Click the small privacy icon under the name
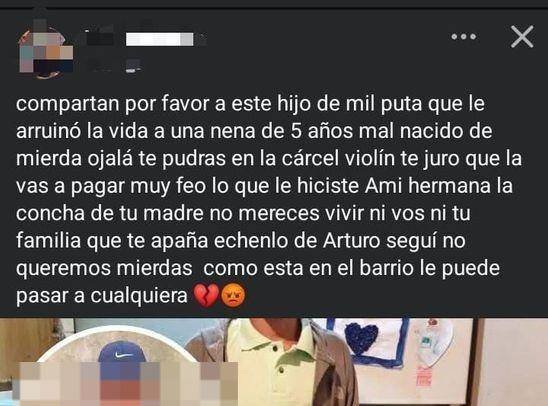 point(133,66)
